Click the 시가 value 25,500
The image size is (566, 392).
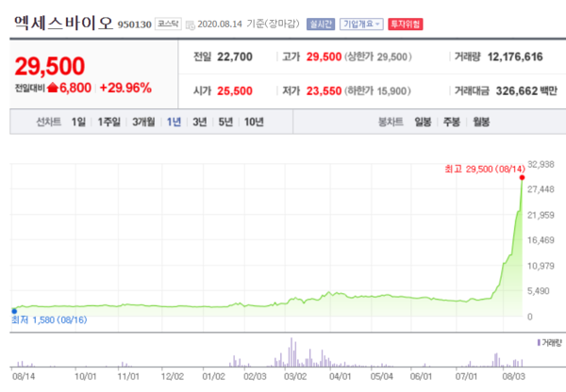[235, 90]
